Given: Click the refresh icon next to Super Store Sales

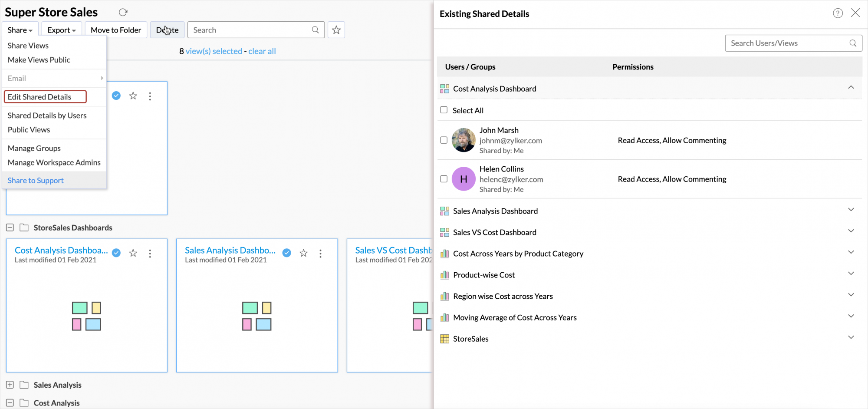Looking at the screenshot, I should point(123,12).
